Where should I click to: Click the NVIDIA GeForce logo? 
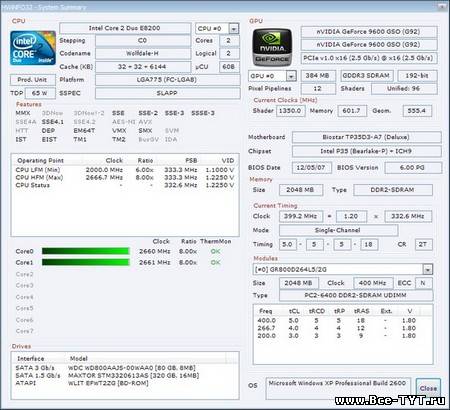[272, 47]
